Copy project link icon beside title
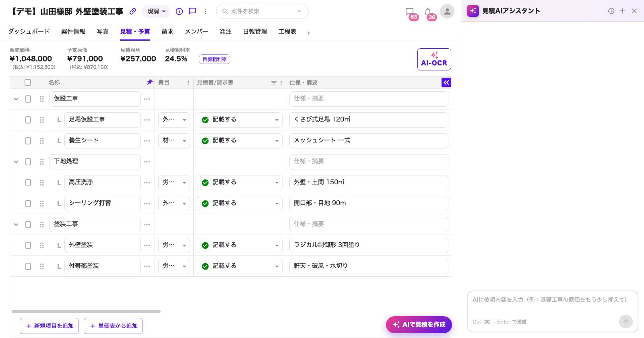Screen dimensions: 644x338 pos(132,11)
